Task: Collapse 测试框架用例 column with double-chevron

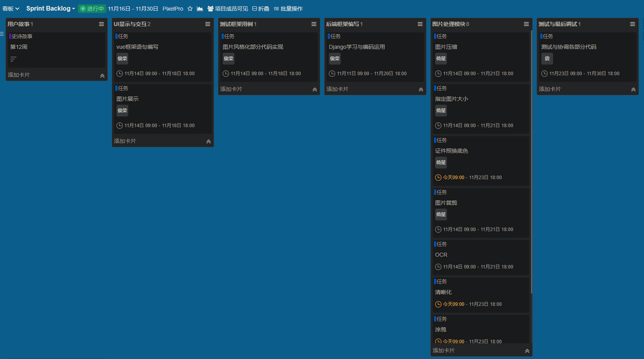Action: click(315, 90)
